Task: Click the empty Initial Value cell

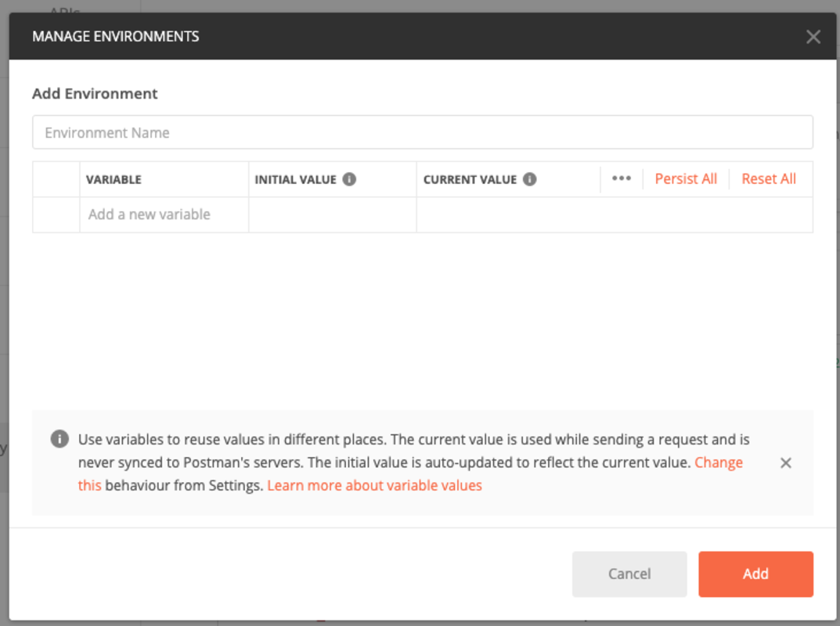Action: 332,214
